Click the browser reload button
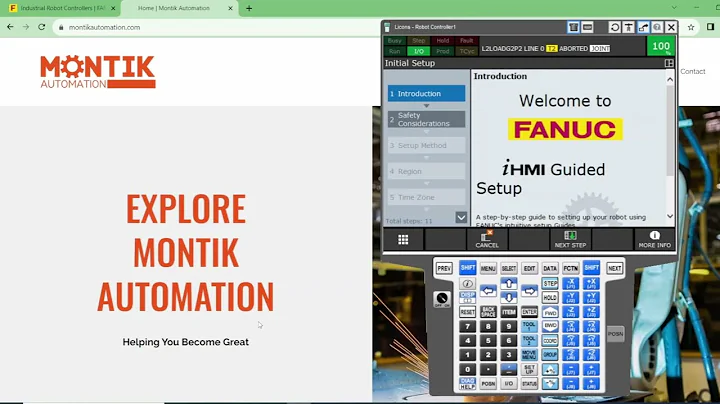The image size is (720, 404). pos(41,27)
